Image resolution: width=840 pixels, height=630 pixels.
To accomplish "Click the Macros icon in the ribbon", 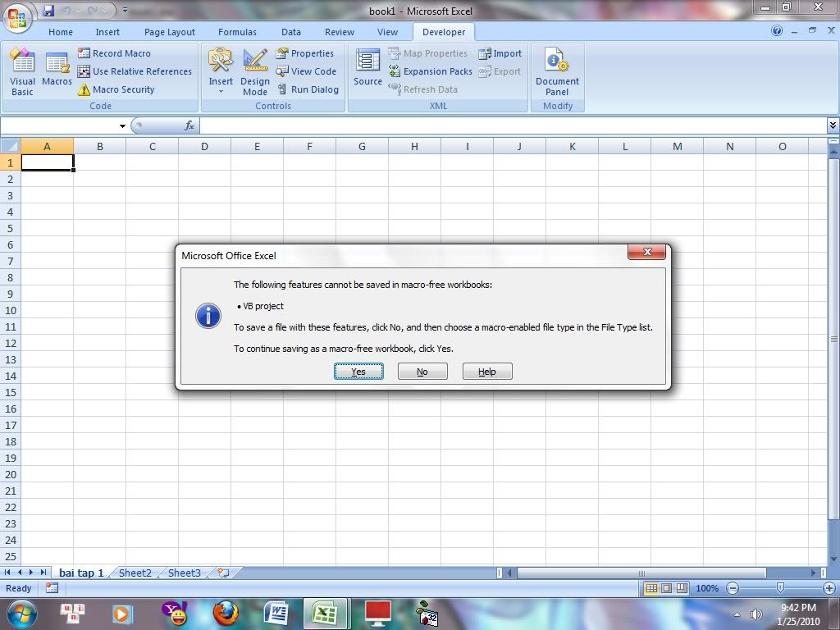I will click(x=57, y=70).
